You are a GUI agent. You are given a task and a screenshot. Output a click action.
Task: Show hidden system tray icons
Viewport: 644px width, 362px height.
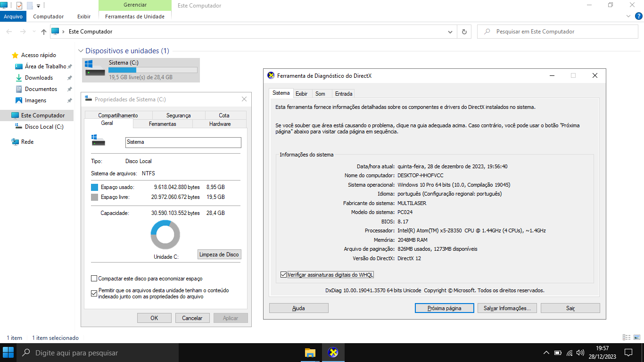(546, 353)
